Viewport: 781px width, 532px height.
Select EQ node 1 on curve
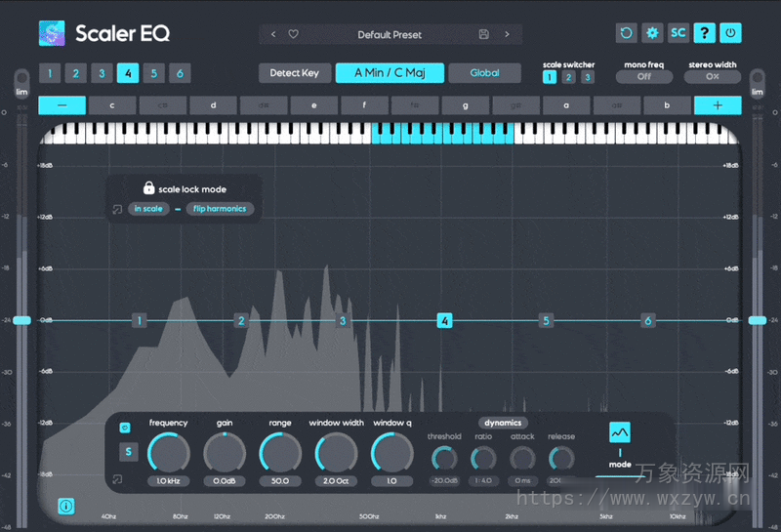pos(140,321)
